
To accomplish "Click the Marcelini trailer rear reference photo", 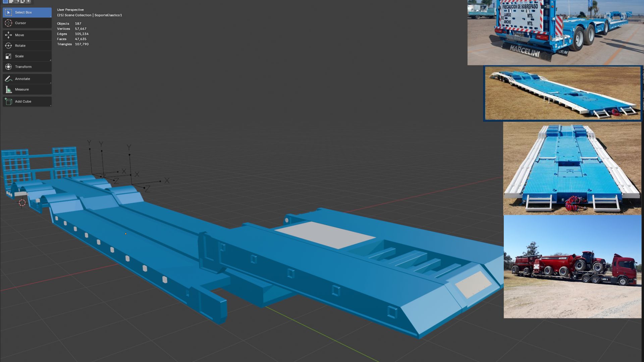I will coord(555,32).
